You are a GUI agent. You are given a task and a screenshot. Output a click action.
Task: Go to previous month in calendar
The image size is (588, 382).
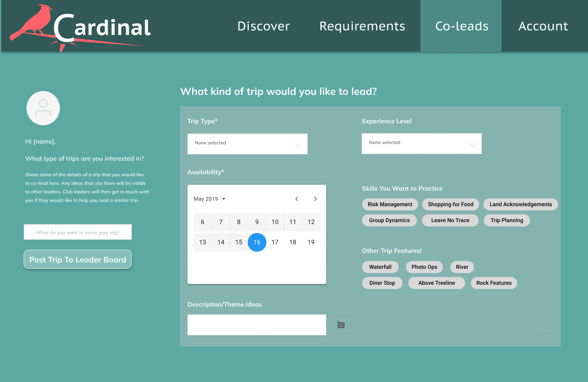click(x=297, y=199)
